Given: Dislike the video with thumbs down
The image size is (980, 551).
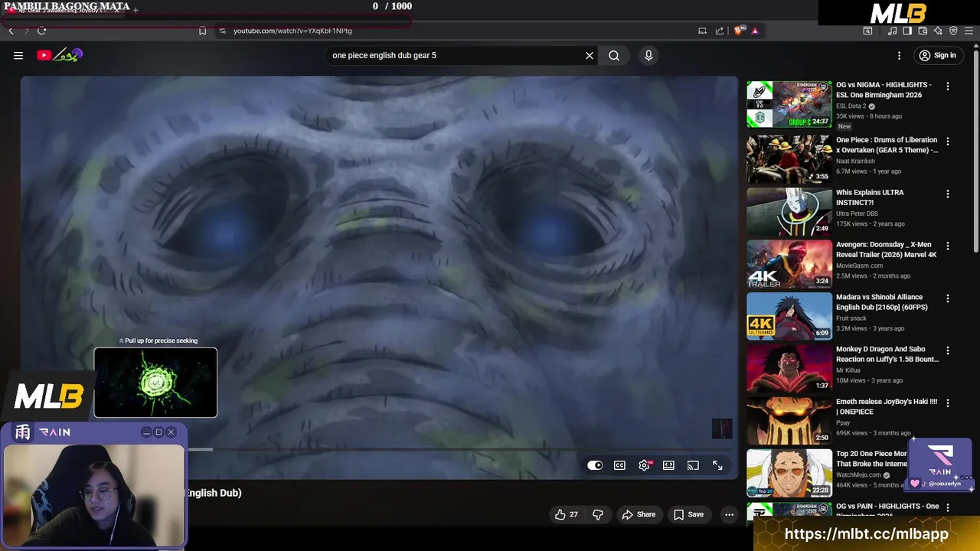Looking at the screenshot, I should tap(598, 514).
